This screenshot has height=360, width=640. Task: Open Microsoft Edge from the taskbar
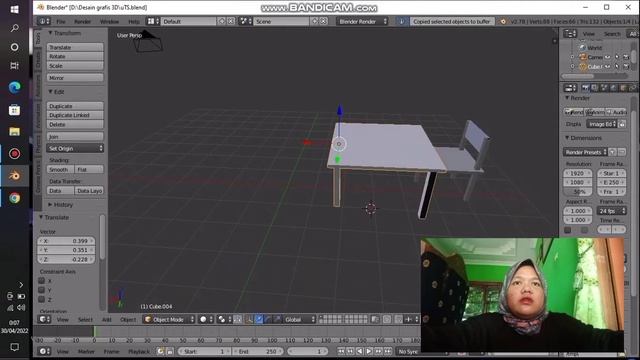click(x=15, y=87)
